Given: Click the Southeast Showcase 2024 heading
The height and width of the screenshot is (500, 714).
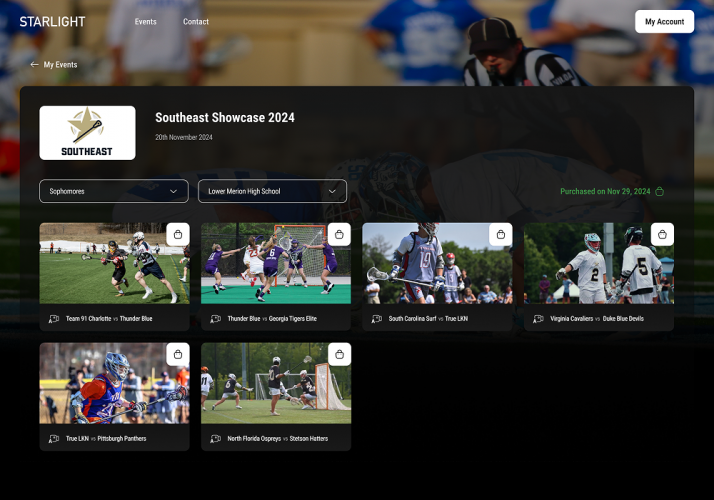Looking at the screenshot, I should click(225, 117).
